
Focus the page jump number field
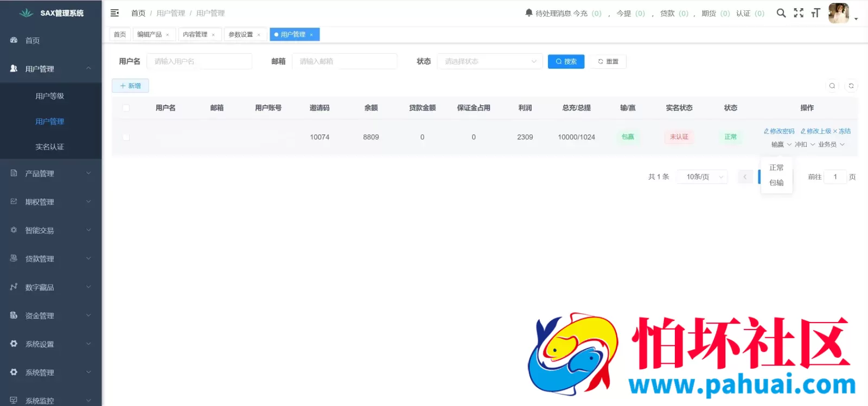point(835,177)
